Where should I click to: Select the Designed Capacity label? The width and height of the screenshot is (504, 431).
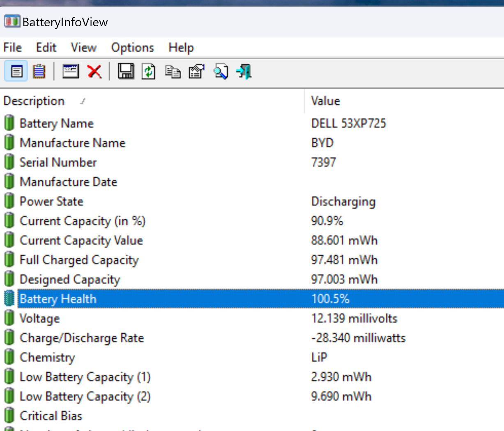coord(70,280)
